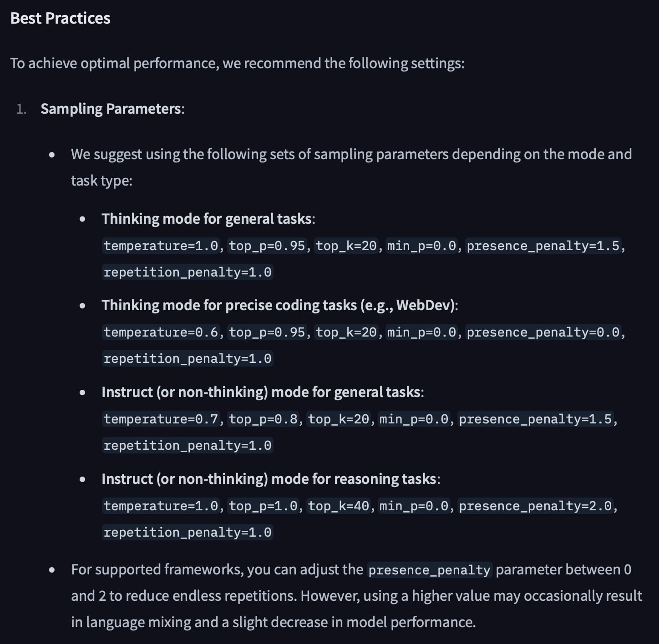Click the top_p=1.0 code snippet

(263, 506)
